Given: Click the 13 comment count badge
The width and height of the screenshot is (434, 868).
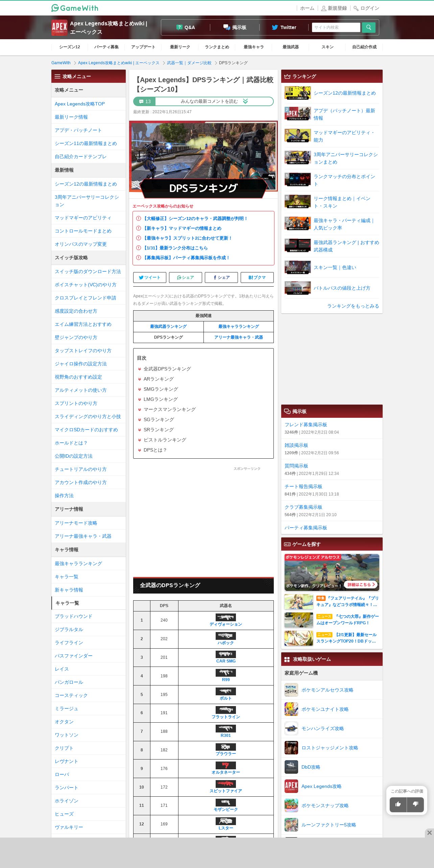Looking at the screenshot, I should tap(145, 101).
